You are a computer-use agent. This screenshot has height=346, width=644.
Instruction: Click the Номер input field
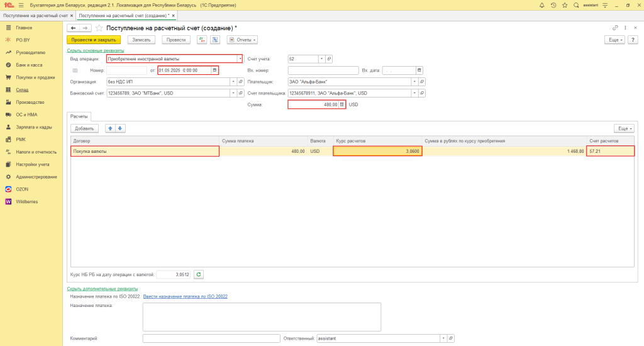pyautogui.click(x=126, y=70)
